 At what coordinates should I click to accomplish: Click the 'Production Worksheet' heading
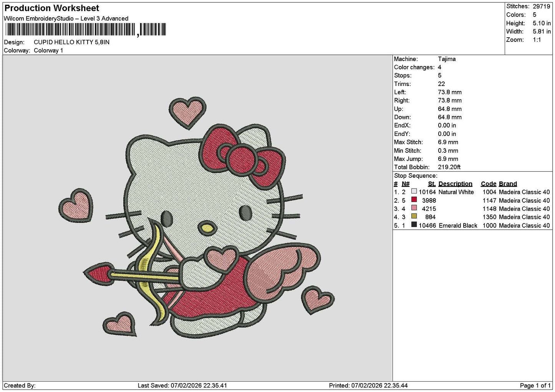tap(51, 8)
